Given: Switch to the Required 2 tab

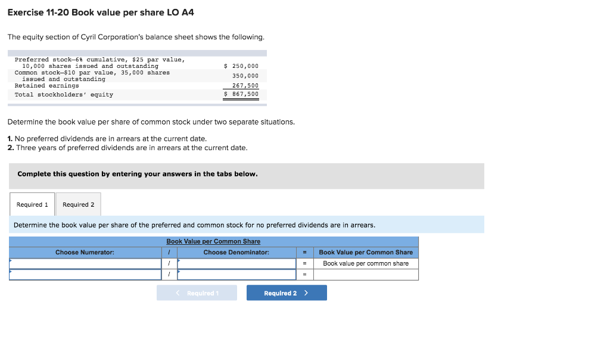Looking at the screenshot, I should tap(78, 204).
